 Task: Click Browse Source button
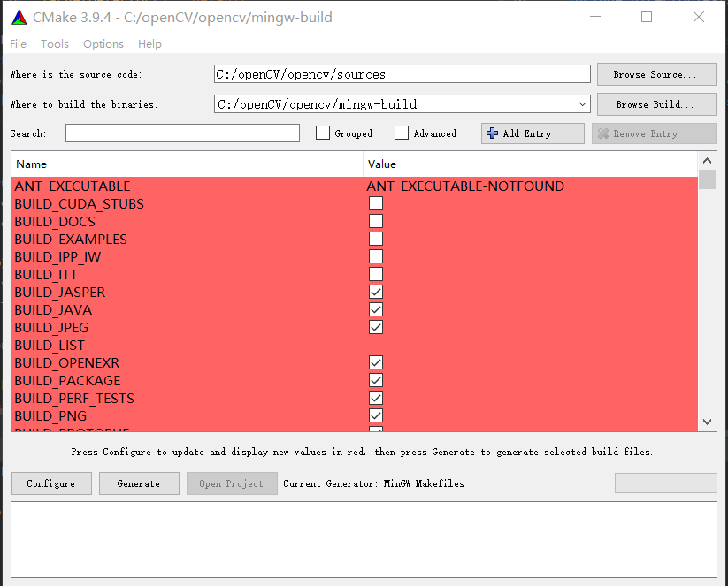point(656,74)
